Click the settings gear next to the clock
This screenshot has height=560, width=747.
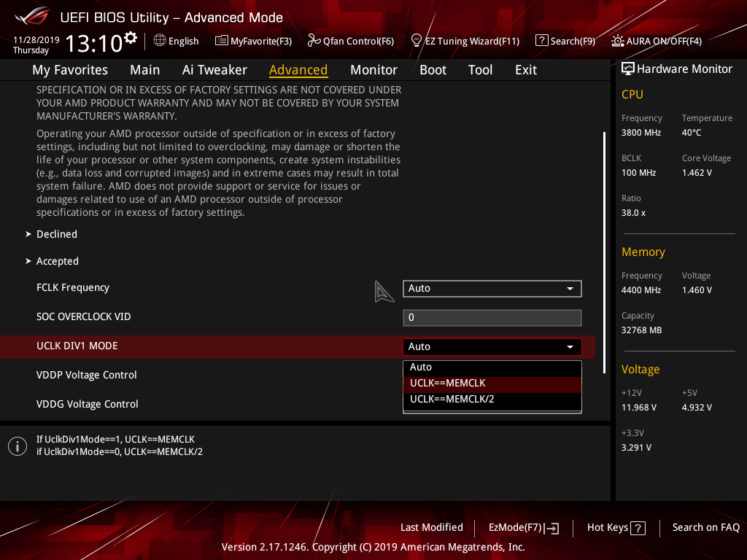click(x=131, y=38)
